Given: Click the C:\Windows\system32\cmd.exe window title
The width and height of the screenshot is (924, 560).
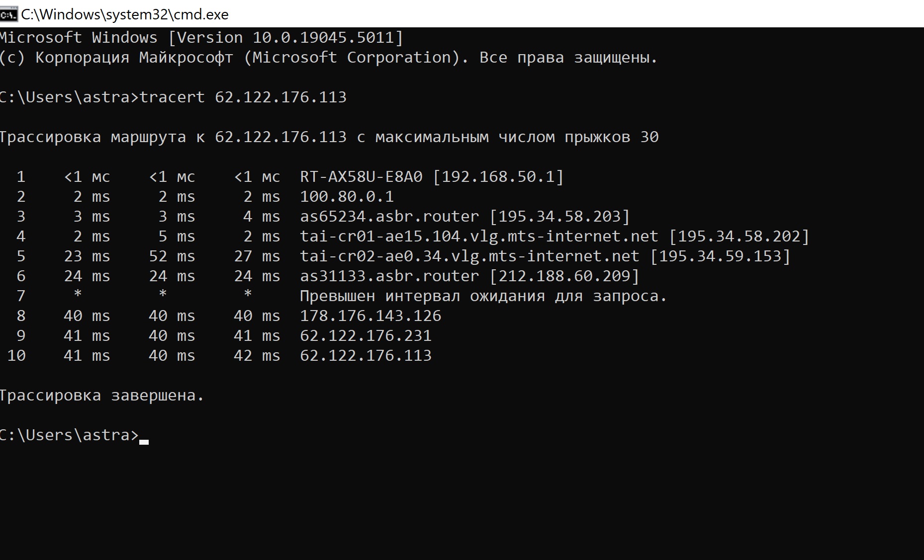Looking at the screenshot, I should (125, 14).
